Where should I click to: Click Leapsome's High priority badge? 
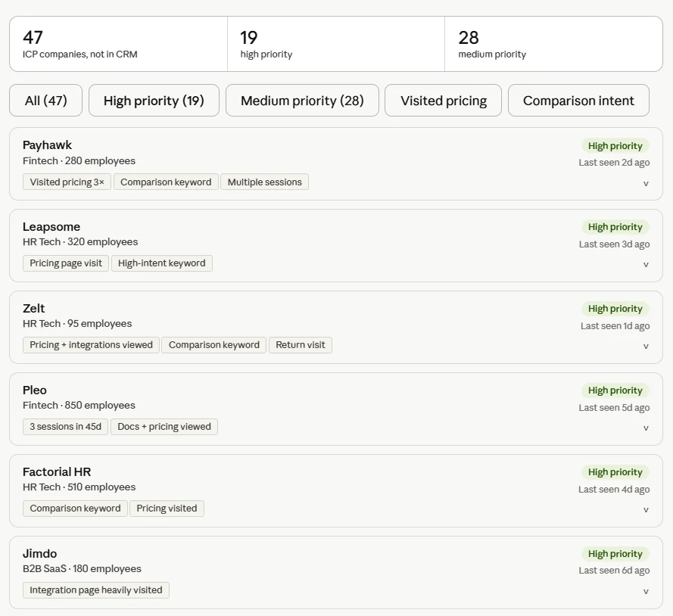tap(615, 227)
